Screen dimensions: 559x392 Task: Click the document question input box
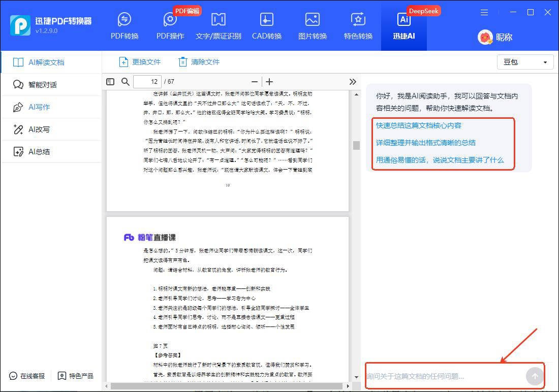point(447,376)
